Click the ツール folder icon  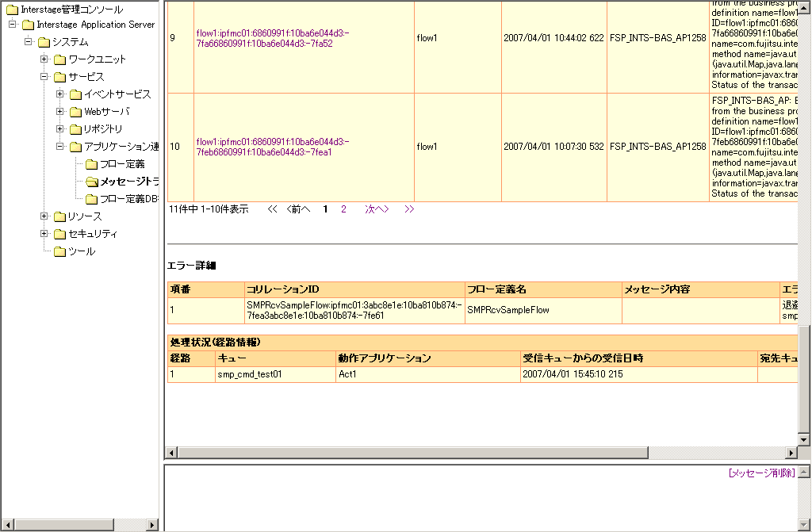(x=59, y=251)
